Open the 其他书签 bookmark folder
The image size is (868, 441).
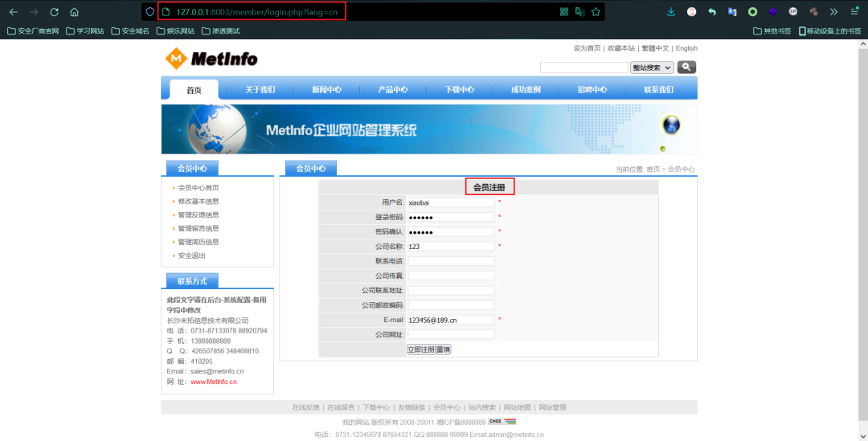772,31
